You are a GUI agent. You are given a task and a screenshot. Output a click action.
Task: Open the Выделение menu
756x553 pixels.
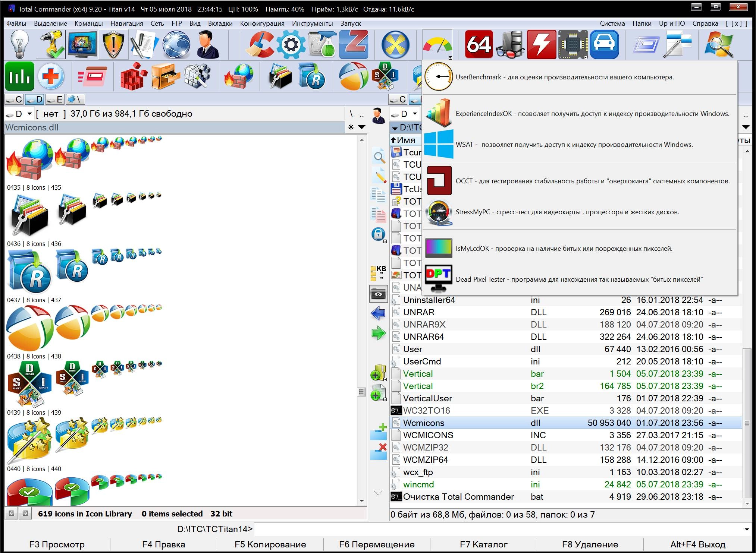coord(50,23)
